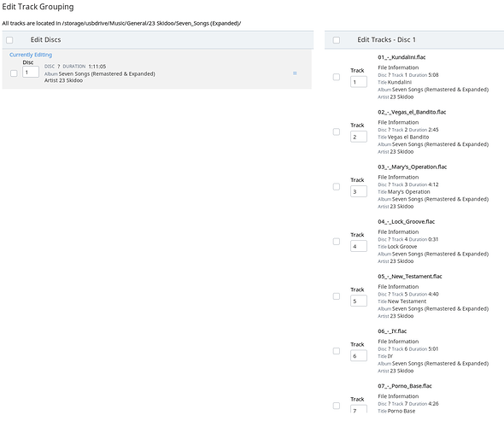Screen dimensions: 504x427
Task: Select the Kundalini track checkbox
Action: pos(337,77)
